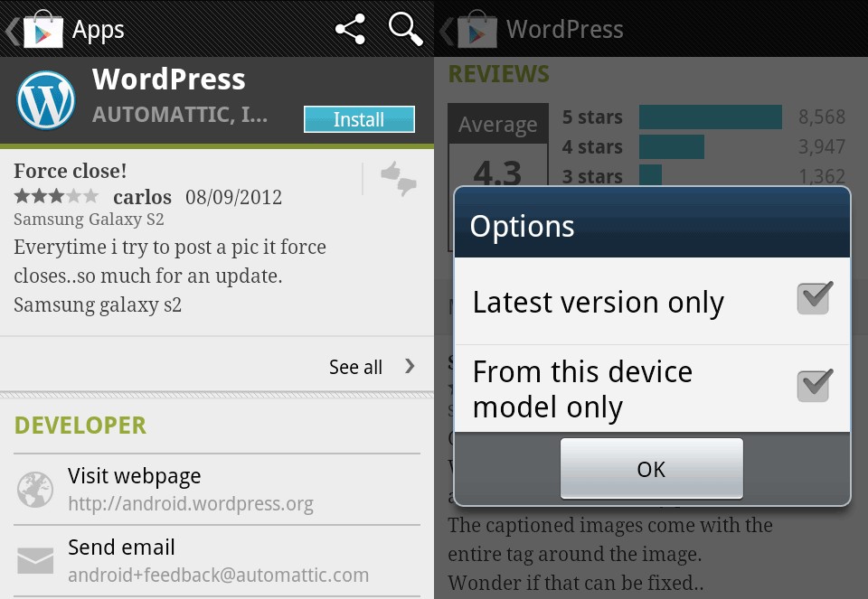Tap the envelope icon beside Send email

[x=35, y=561]
